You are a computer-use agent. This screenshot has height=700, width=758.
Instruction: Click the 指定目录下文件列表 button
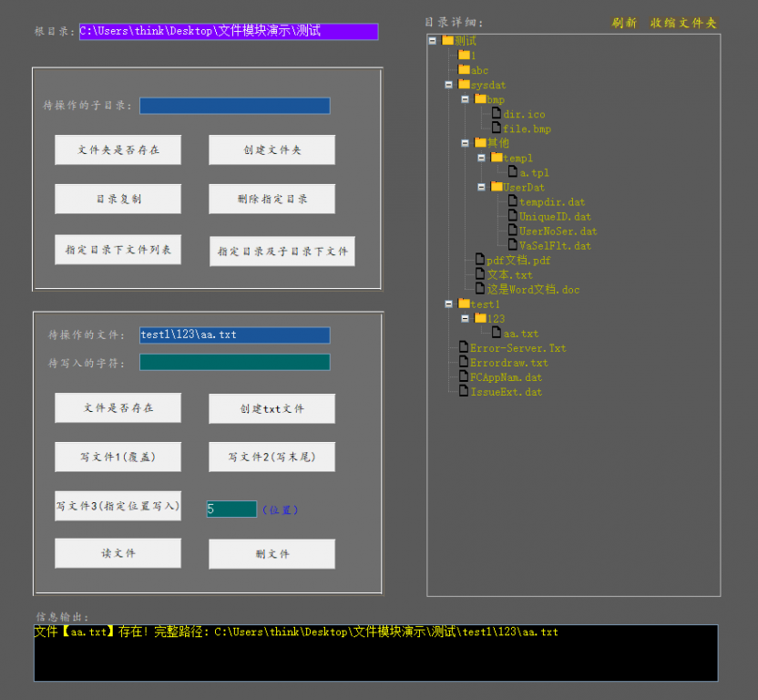pos(118,250)
